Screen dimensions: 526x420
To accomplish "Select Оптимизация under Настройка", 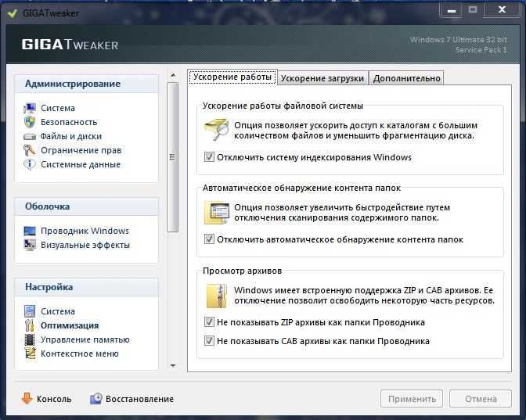I will click(x=70, y=325).
